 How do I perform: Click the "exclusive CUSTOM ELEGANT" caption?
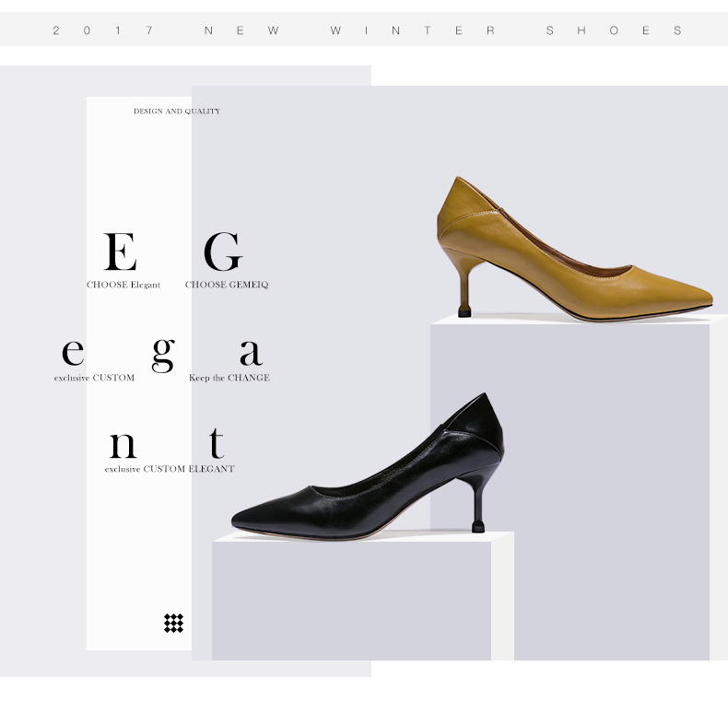pos(170,469)
